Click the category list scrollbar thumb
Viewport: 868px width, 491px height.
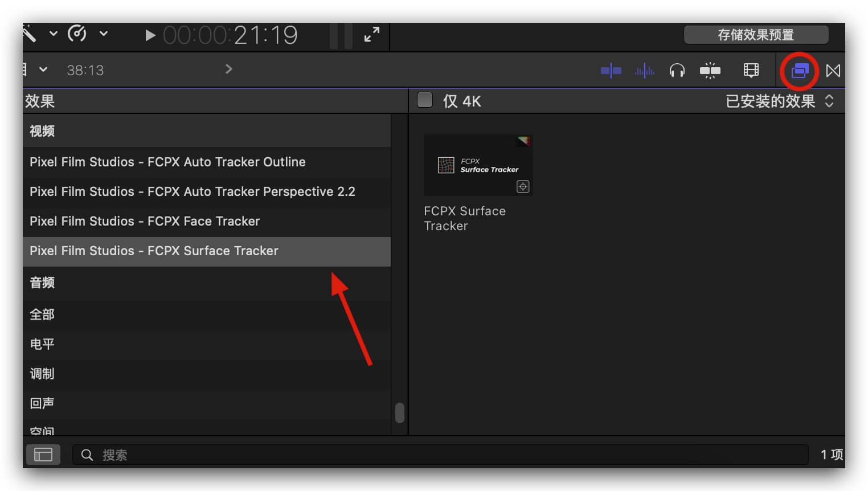click(400, 413)
